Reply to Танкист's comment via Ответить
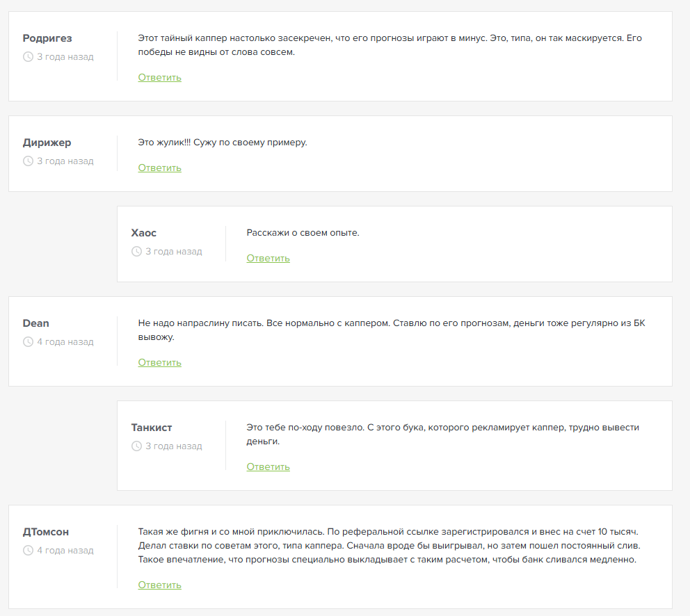Viewport: 690px width, 616px height. pos(268,467)
